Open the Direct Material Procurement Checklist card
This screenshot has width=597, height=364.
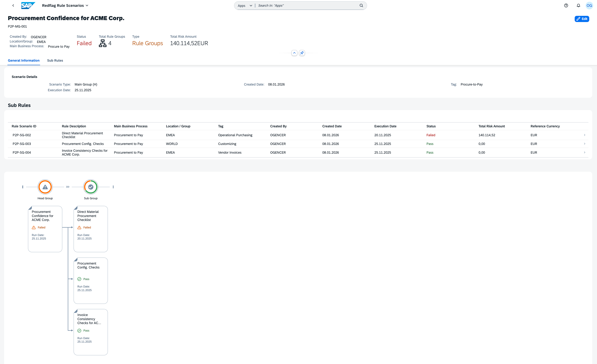tap(91, 229)
